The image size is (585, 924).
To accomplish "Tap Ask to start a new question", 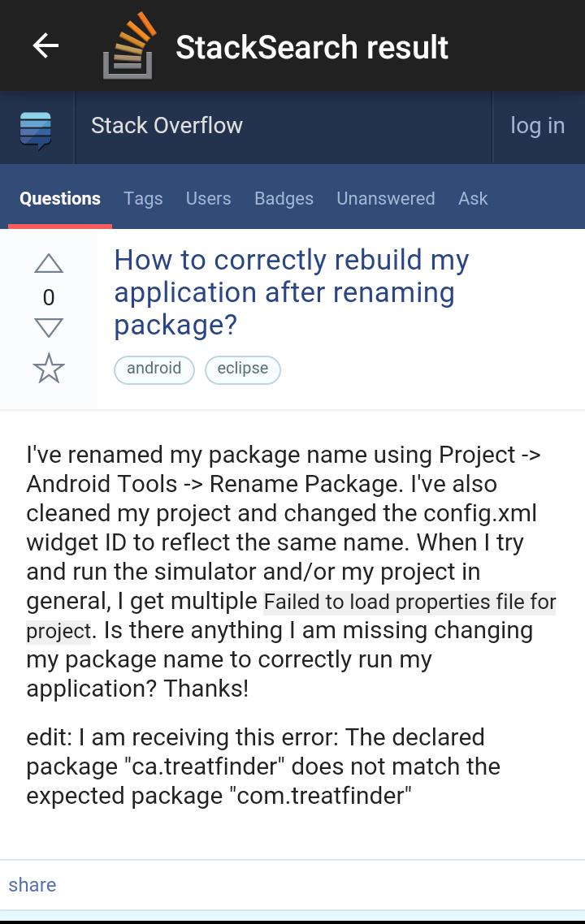I will [473, 198].
